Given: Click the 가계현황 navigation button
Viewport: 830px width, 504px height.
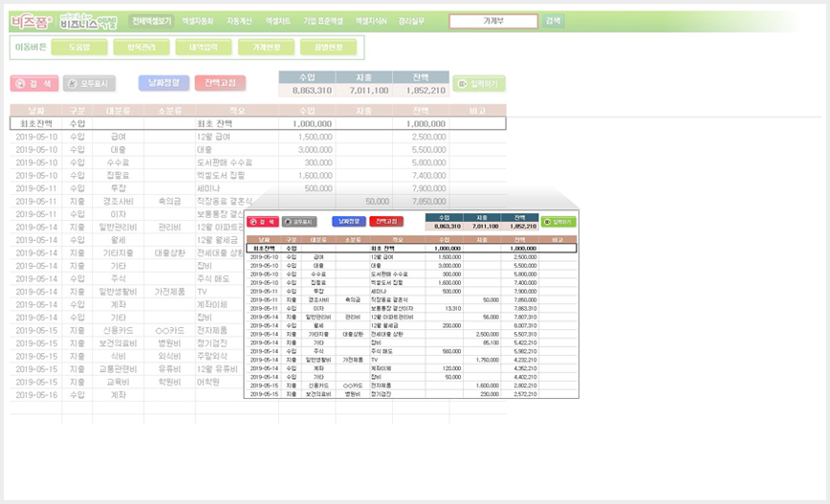Looking at the screenshot, I should click(266, 47).
